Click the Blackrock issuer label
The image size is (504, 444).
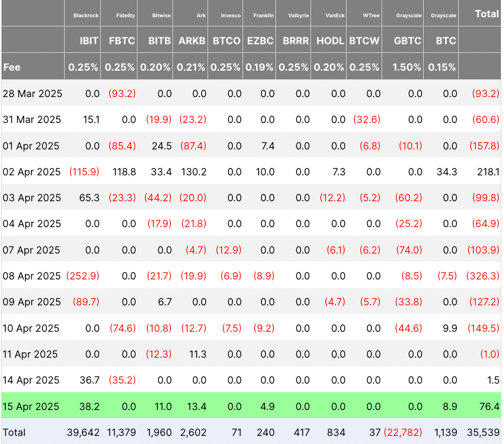[86, 15]
